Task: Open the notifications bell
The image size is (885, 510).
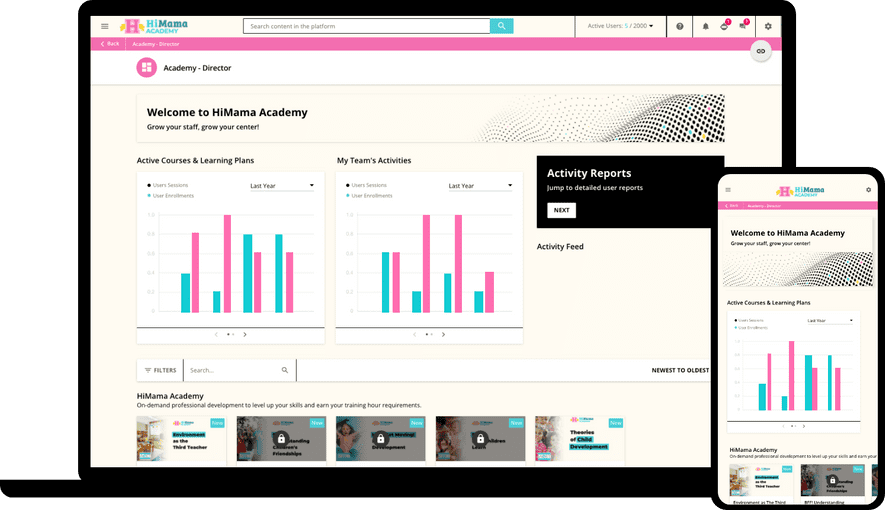Action: coord(706,26)
